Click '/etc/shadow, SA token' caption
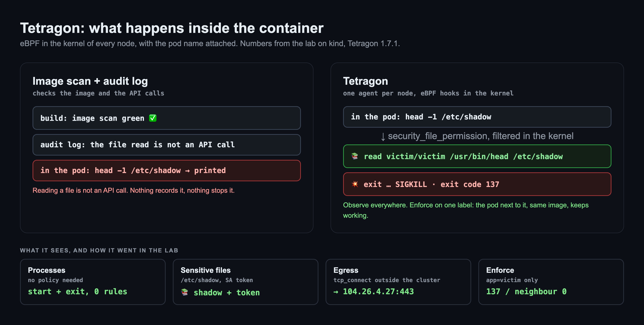 point(217,280)
